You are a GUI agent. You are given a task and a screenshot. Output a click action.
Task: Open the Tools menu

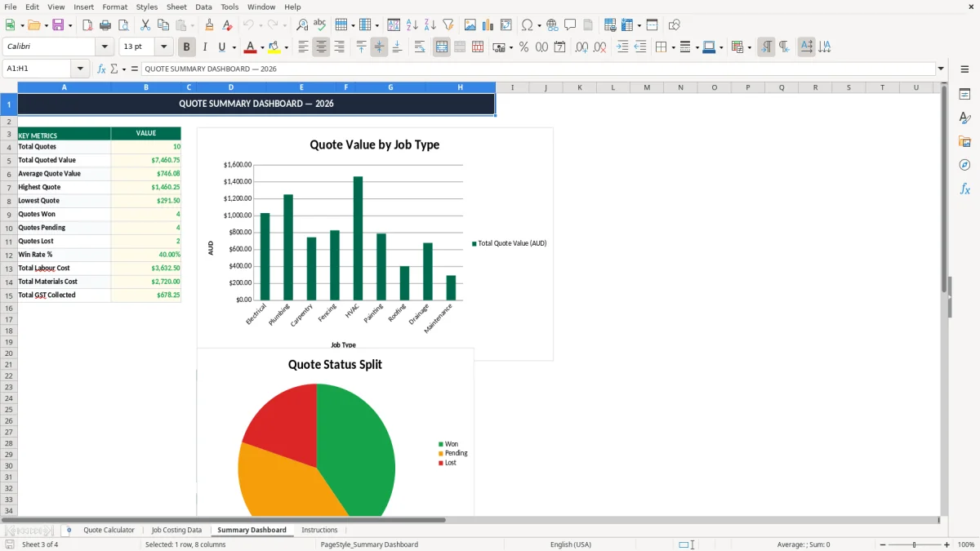(x=229, y=7)
